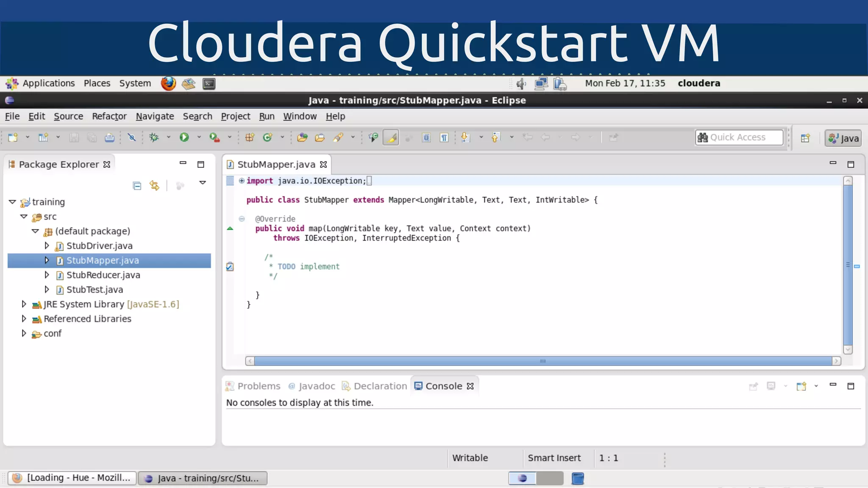Click the Next Annotation down-arrow icon

pyautogui.click(x=465, y=137)
